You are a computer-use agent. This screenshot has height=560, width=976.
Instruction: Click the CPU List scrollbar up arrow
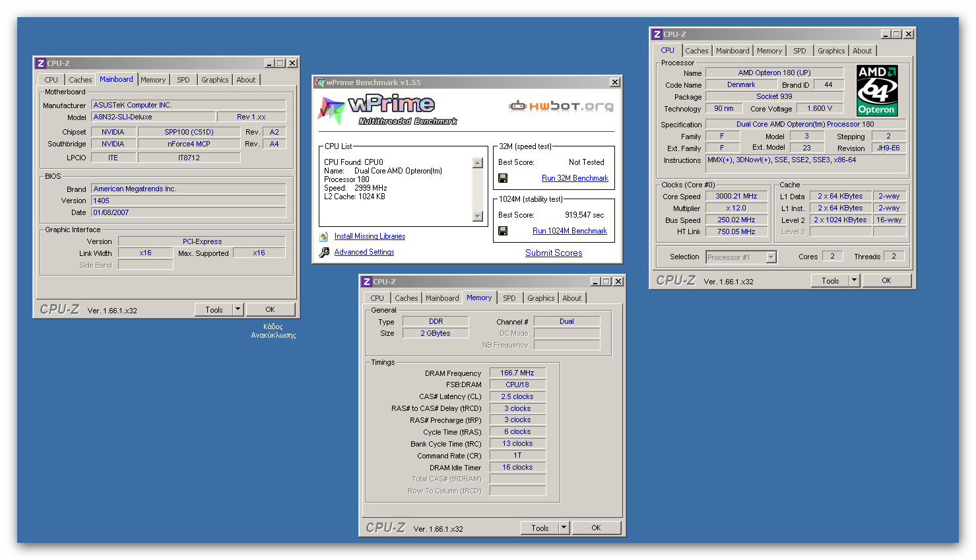pos(478,162)
